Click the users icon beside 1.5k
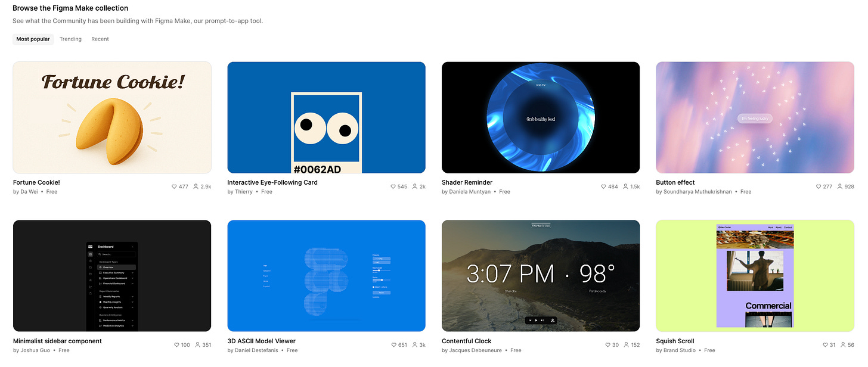868x367 pixels. tap(625, 186)
